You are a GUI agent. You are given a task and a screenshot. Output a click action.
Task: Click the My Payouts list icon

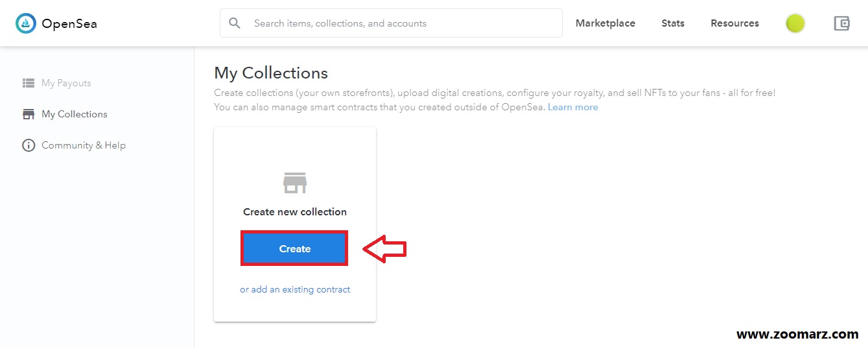tap(29, 83)
